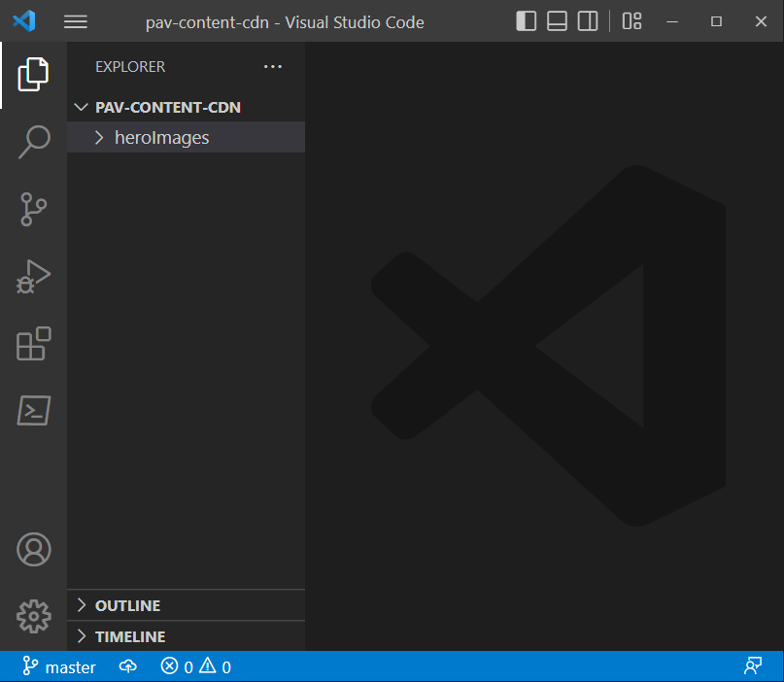Image resolution: width=784 pixels, height=682 pixels.
Task: Open Run and Debug view
Action: pyautogui.click(x=33, y=277)
